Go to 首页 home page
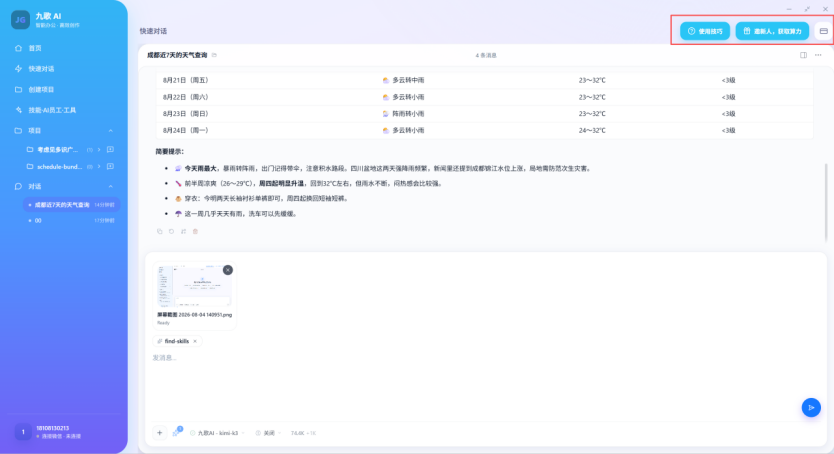Screen dimensions: 834x454 click(x=35, y=48)
